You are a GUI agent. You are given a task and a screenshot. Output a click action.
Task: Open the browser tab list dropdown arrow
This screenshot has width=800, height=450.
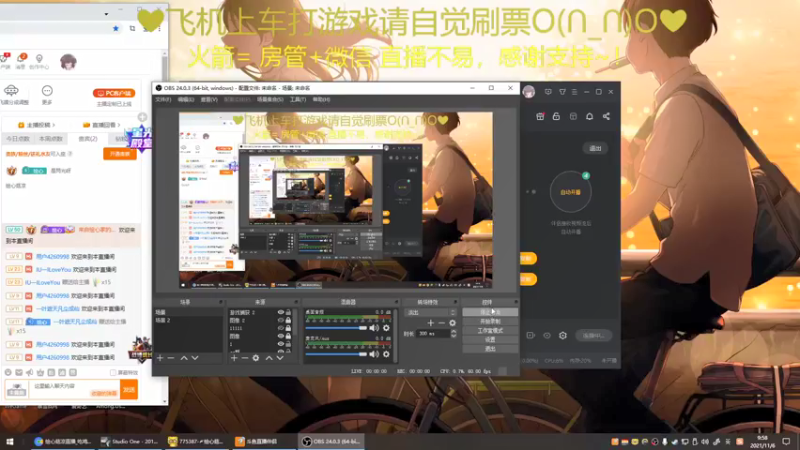106,14
